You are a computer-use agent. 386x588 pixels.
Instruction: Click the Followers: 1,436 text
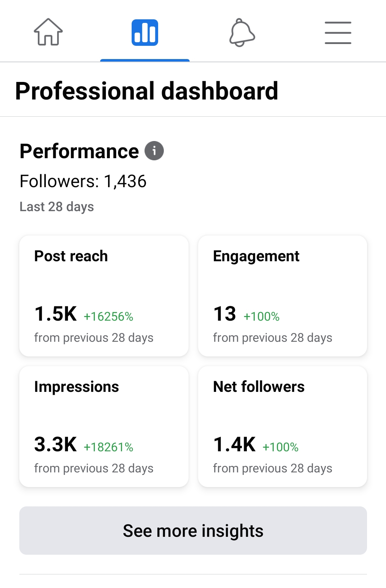(x=83, y=181)
